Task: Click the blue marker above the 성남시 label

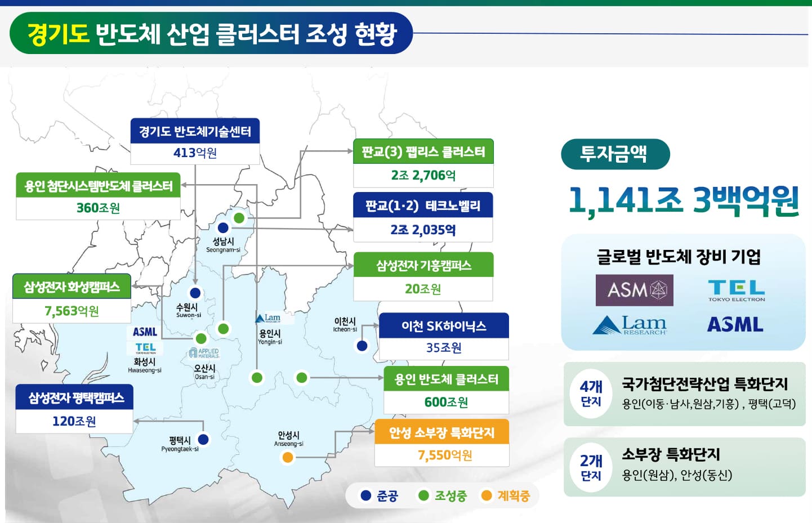Action: pos(223,228)
